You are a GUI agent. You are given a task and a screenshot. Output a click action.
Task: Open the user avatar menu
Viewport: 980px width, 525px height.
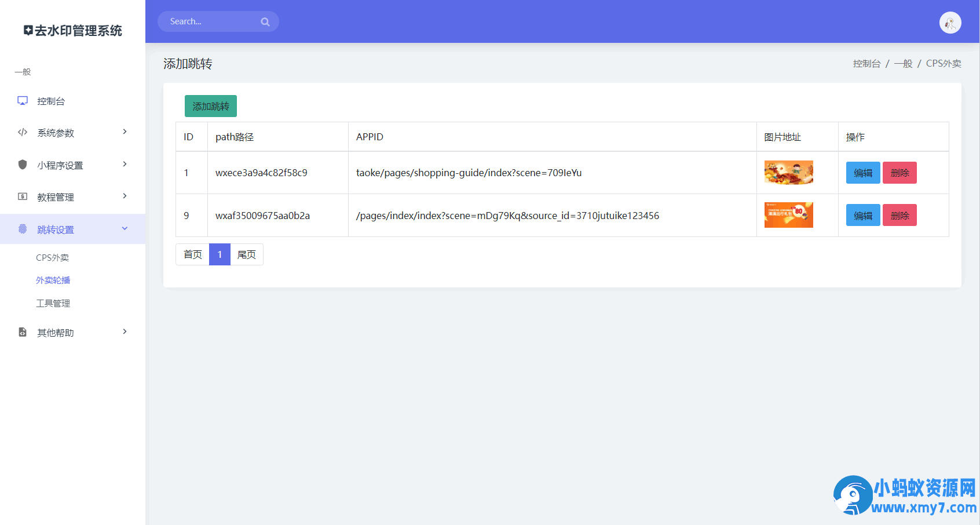[x=950, y=23]
